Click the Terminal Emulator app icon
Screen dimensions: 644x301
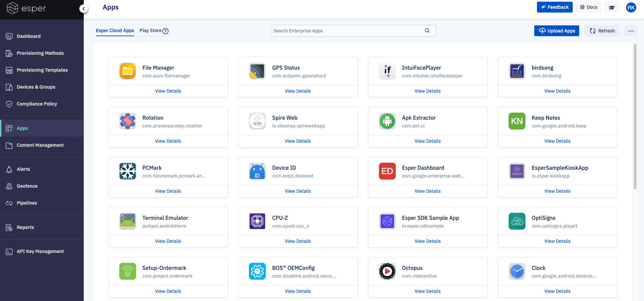point(128,221)
